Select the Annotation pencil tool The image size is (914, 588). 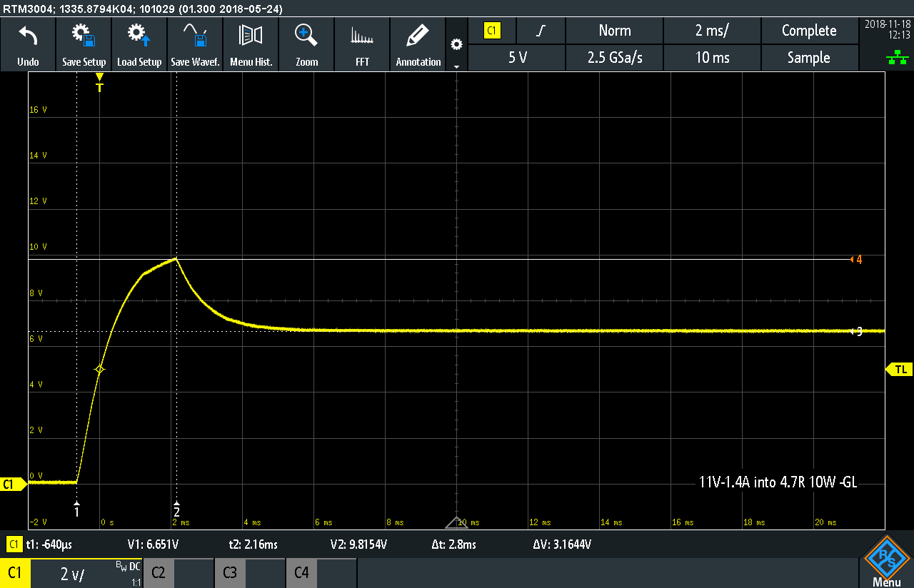pos(418,44)
